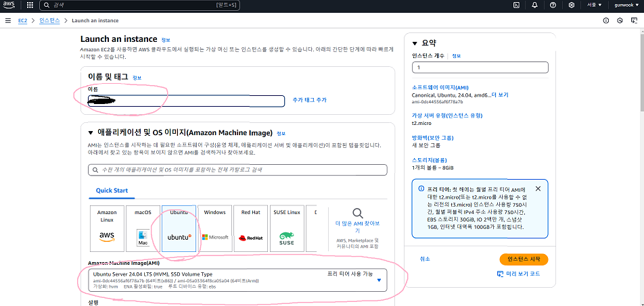Switch to the Quick Start tab
Image resolution: width=644 pixels, height=306 pixels.
pyautogui.click(x=112, y=190)
